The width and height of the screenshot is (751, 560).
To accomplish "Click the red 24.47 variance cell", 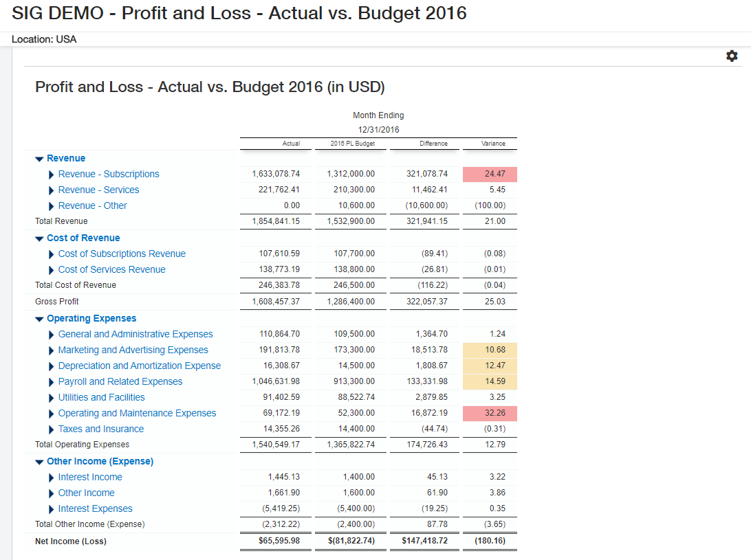I will point(490,175).
